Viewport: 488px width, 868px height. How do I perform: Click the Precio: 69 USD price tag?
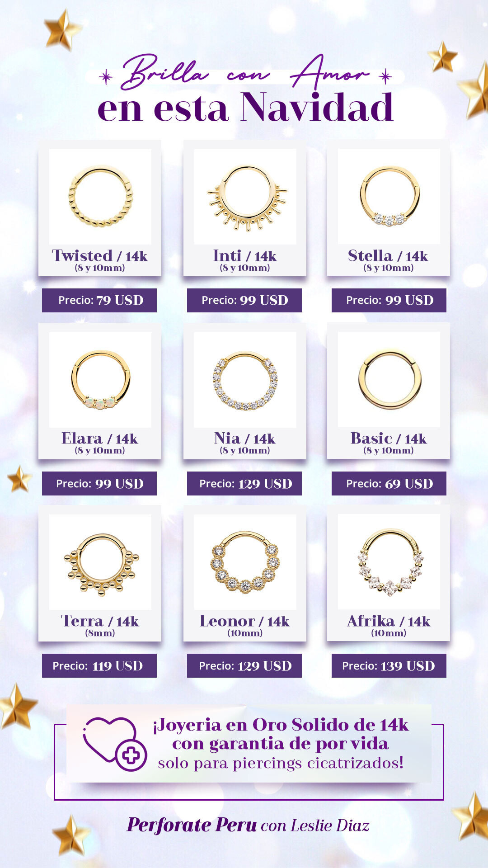pyautogui.click(x=389, y=483)
